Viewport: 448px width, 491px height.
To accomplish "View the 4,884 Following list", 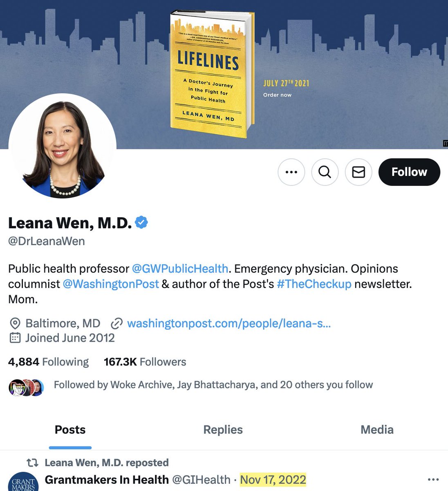I will click(48, 362).
